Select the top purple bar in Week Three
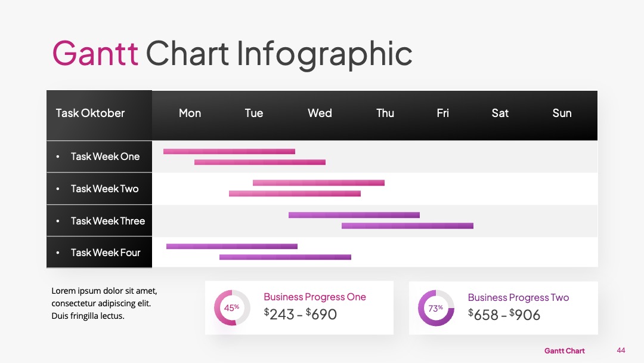Screen dimensions: 644x363 tap(354, 215)
